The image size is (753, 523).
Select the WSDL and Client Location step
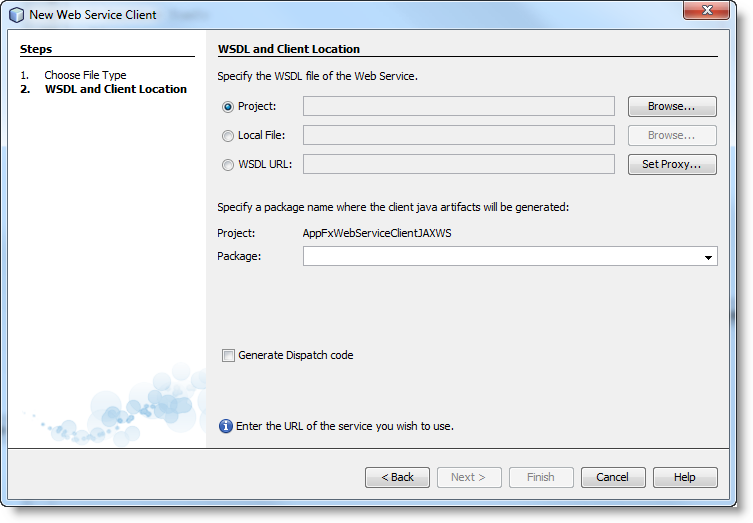(115, 89)
